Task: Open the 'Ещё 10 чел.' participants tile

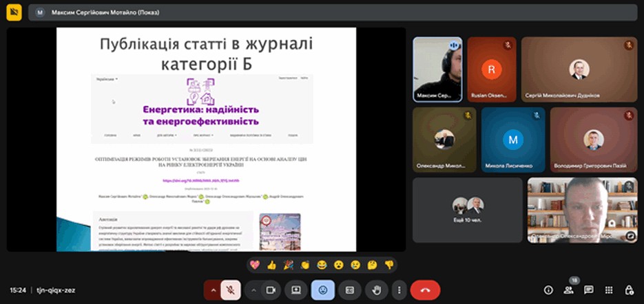Action: (x=466, y=210)
